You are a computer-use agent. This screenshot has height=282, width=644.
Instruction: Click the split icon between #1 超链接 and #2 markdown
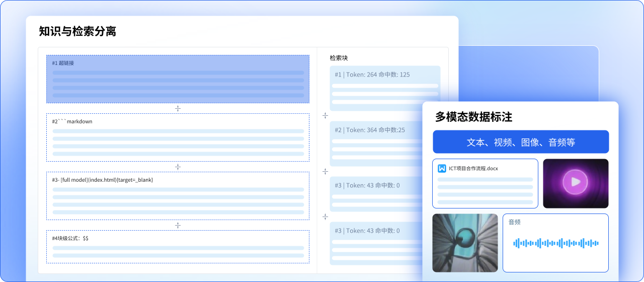(x=178, y=108)
